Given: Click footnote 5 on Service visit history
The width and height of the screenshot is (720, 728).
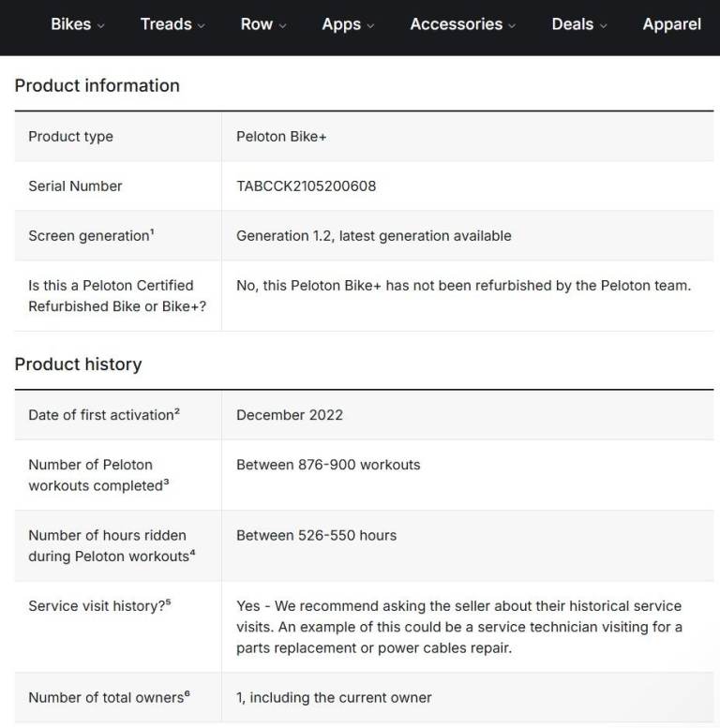Looking at the screenshot, I should pos(168,602).
